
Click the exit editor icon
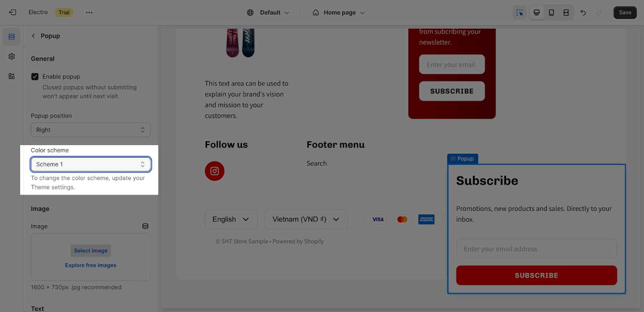[x=12, y=12]
